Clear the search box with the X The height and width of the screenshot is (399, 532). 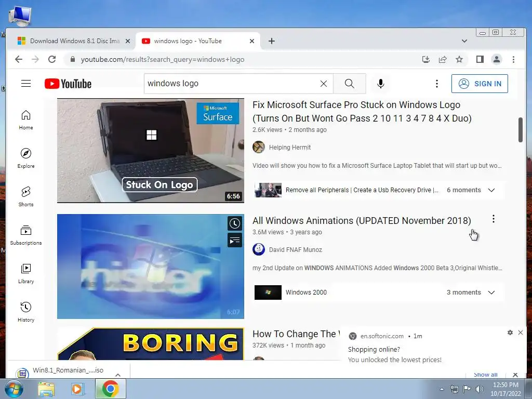[x=324, y=84]
